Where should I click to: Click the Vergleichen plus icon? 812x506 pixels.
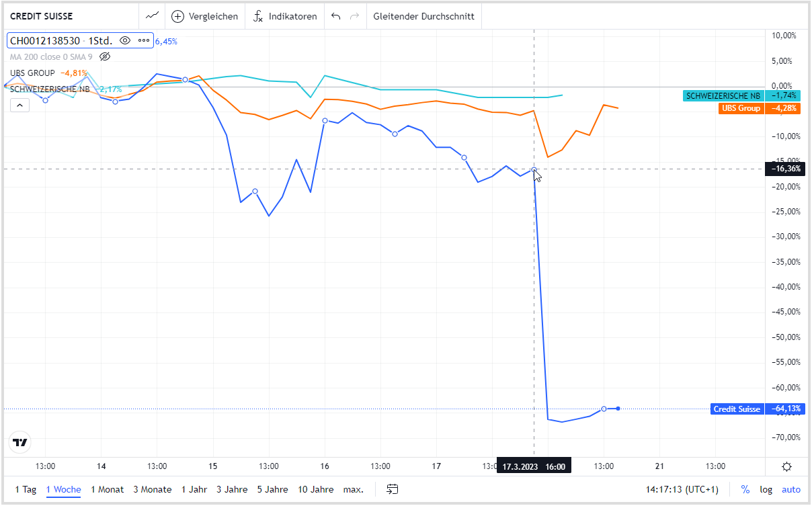(177, 16)
